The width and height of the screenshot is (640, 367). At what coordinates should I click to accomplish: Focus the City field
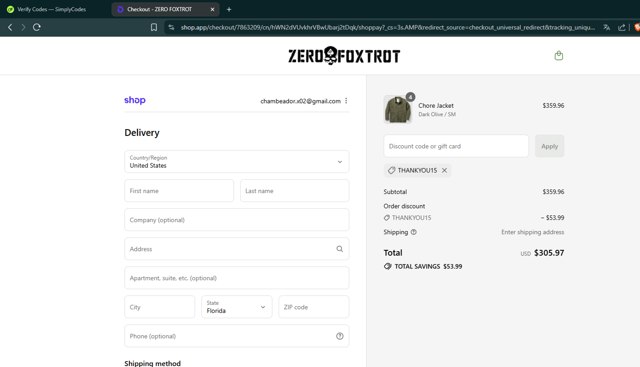pyautogui.click(x=160, y=307)
